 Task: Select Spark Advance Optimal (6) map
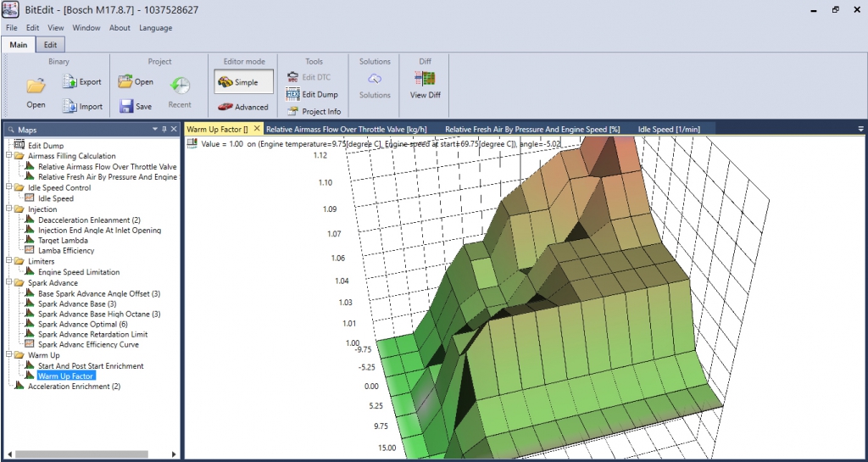[82, 324]
